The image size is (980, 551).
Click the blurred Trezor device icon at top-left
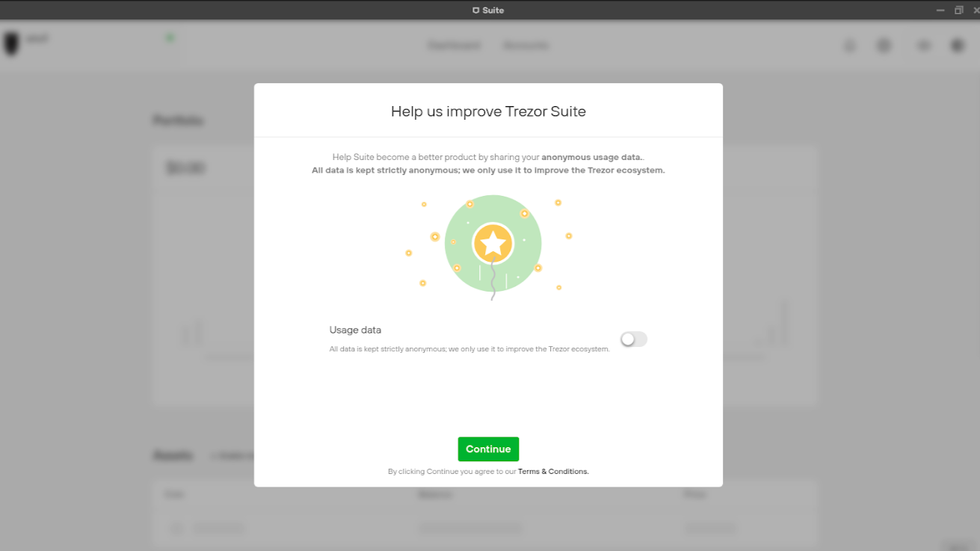tap(12, 44)
